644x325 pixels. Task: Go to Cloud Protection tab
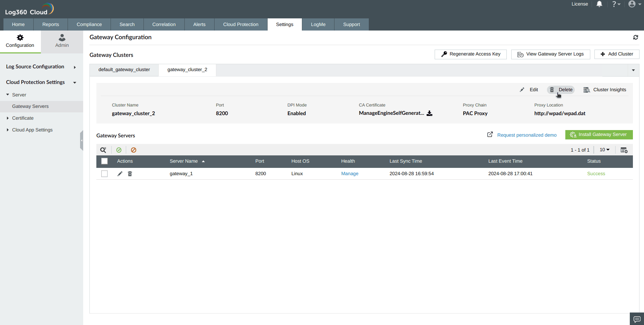(241, 25)
